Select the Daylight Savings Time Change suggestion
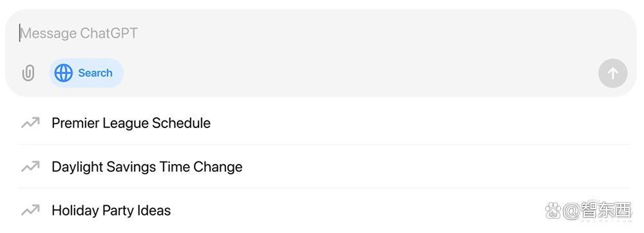This screenshot has width=644, height=233. pos(324,167)
